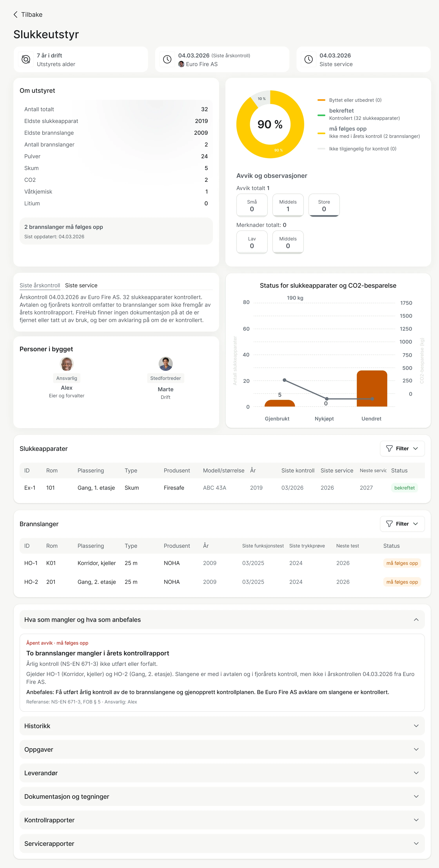439x868 pixels.
Task: Click the clock icon beside Siste service
Action: tap(309, 60)
